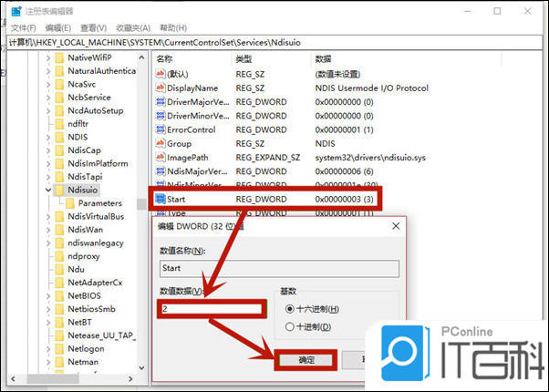Click the Start value 0x00000003 (3)
549x392 pixels.
pyautogui.click(x=344, y=199)
